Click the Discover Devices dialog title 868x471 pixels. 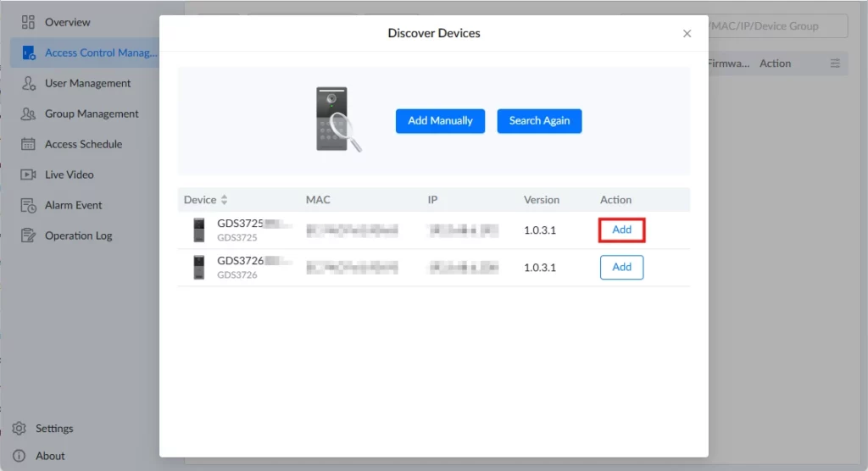(434, 33)
